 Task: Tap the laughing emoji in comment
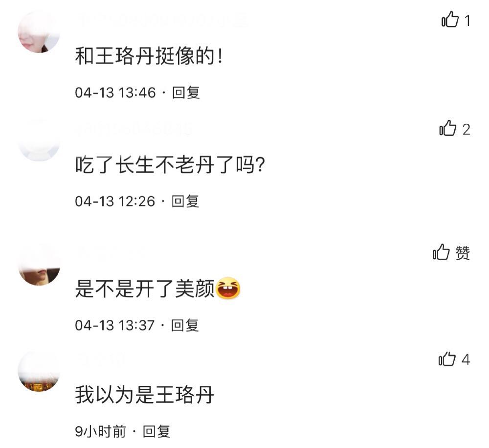228,288
